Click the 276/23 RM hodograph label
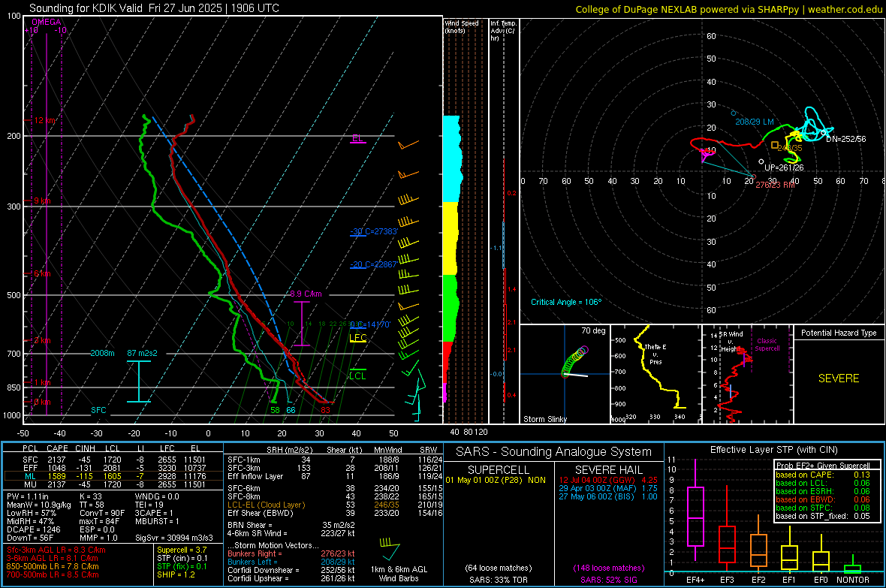886x588 pixels. (775, 185)
